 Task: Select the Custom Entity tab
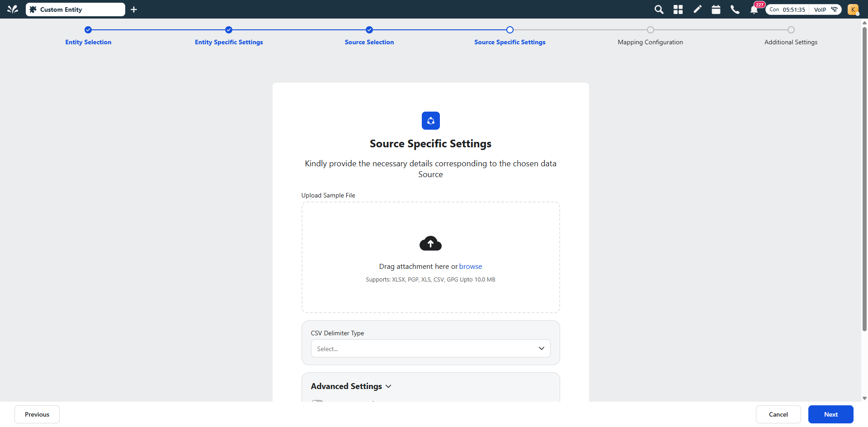tap(75, 9)
